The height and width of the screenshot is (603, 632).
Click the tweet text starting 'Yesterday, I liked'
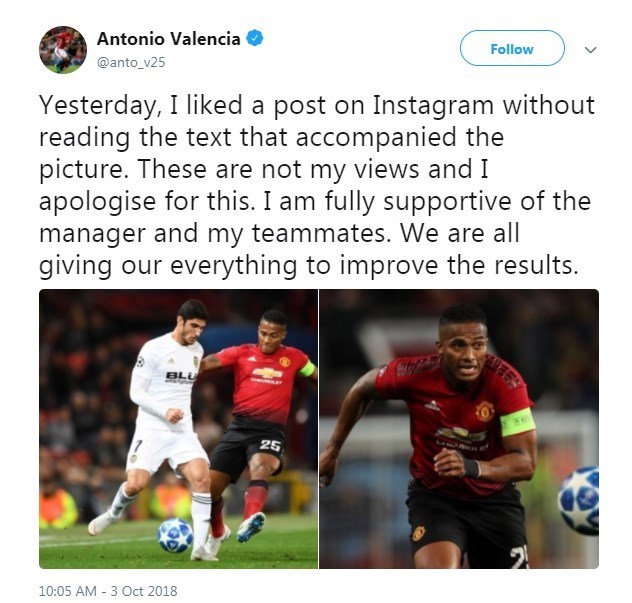(x=317, y=185)
